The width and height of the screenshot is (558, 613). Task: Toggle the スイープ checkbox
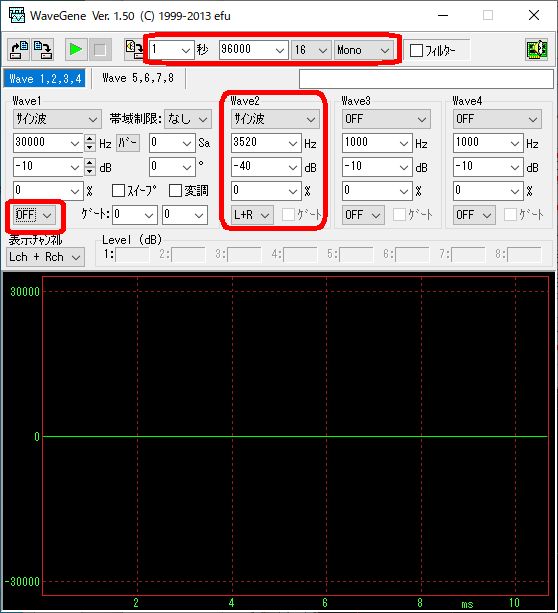[x=118, y=191]
